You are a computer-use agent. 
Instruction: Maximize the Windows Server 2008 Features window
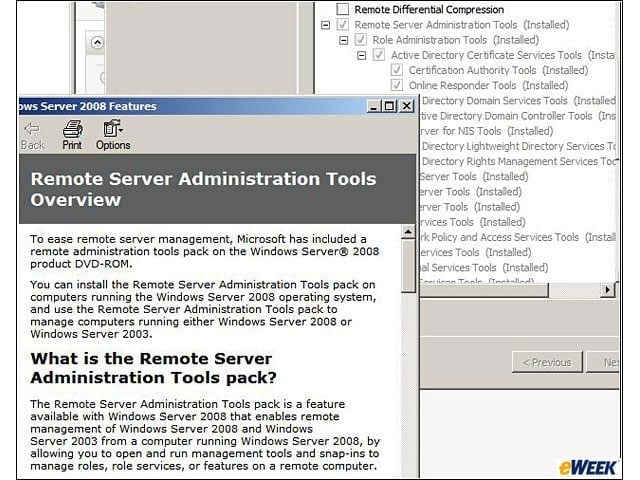pos(389,106)
